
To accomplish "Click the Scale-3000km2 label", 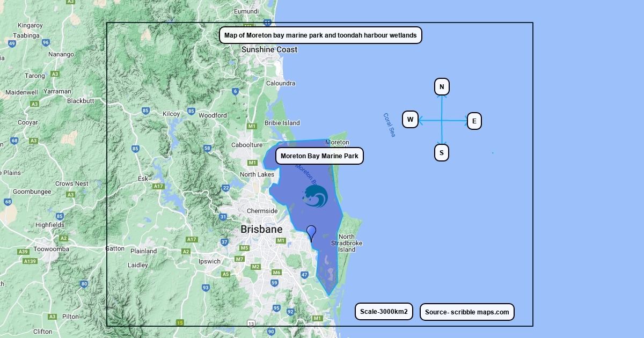I will coord(384,312).
